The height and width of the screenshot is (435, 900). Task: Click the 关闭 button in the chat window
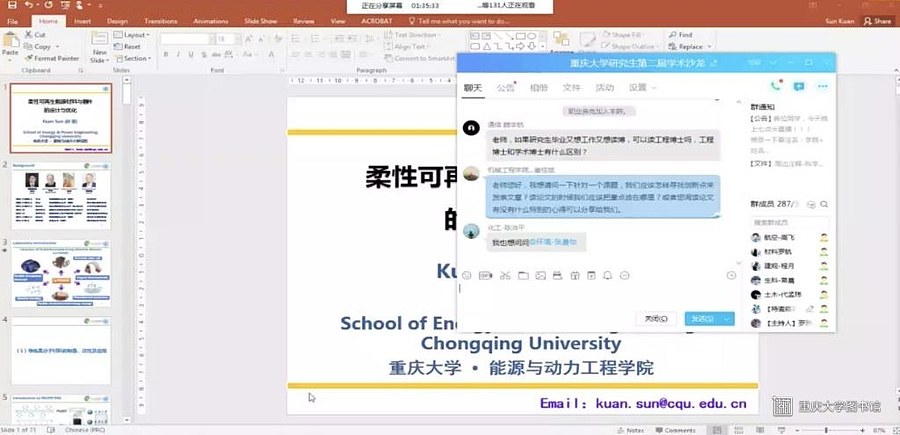click(656, 319)
